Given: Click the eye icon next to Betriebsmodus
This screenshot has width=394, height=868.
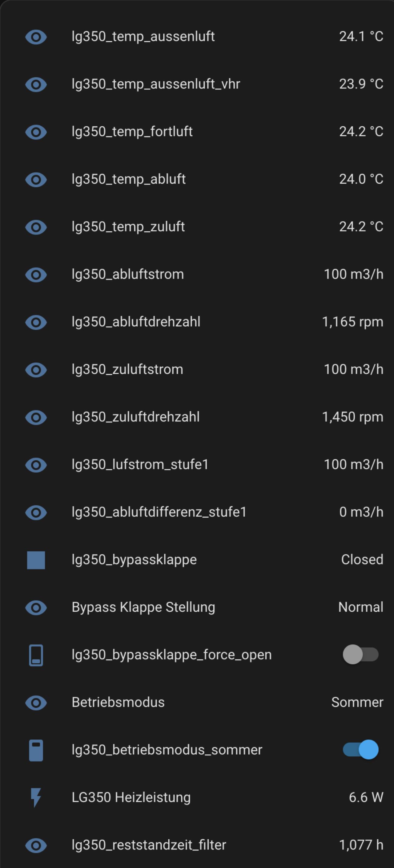Looking at the screenshot, I should [36, 703].
